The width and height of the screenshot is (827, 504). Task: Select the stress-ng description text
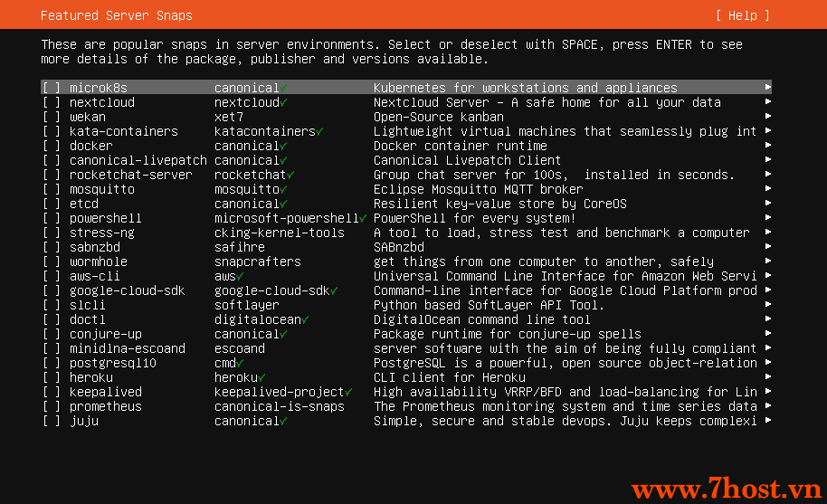pos(561,233)
